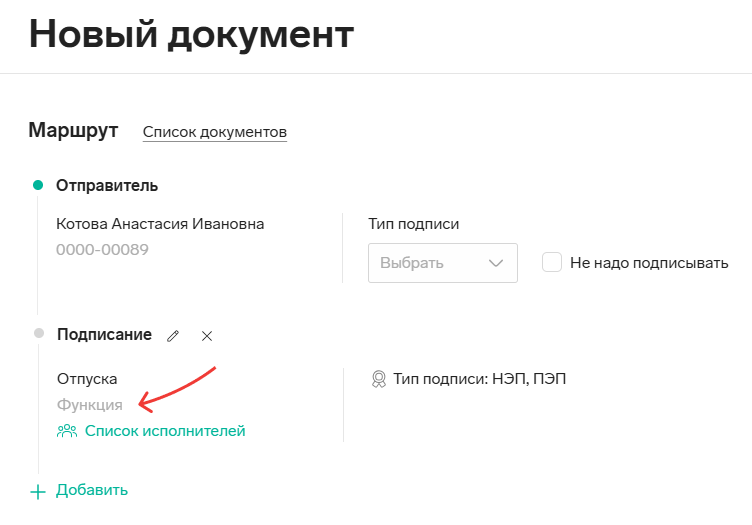Image resolution: width=752 pixels, height=525 pixels.
Task: Click the green dot marker beside Отправитель
Action: 38,185
